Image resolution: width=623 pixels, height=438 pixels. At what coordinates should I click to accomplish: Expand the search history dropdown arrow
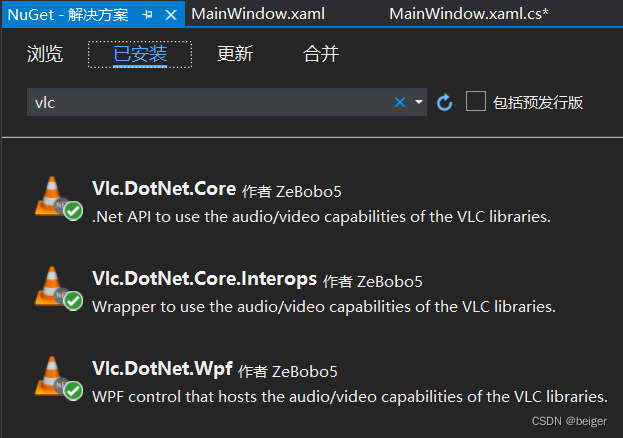coord(418,102)
